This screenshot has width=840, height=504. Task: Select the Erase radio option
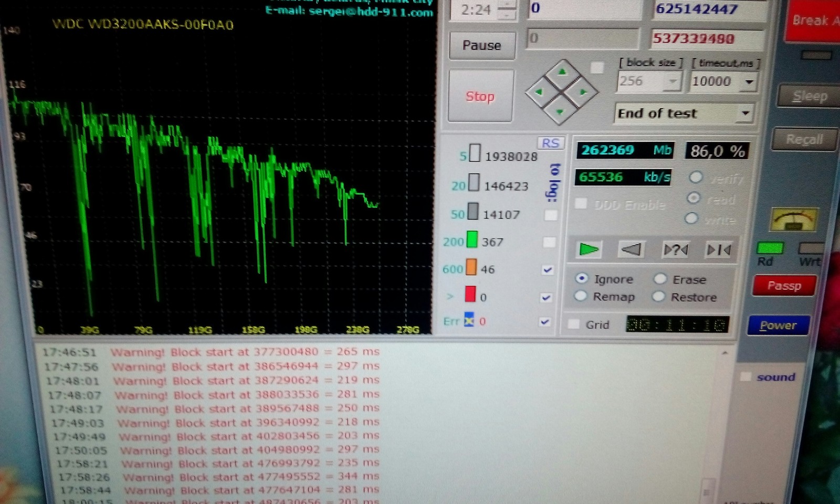click(680, 279)
